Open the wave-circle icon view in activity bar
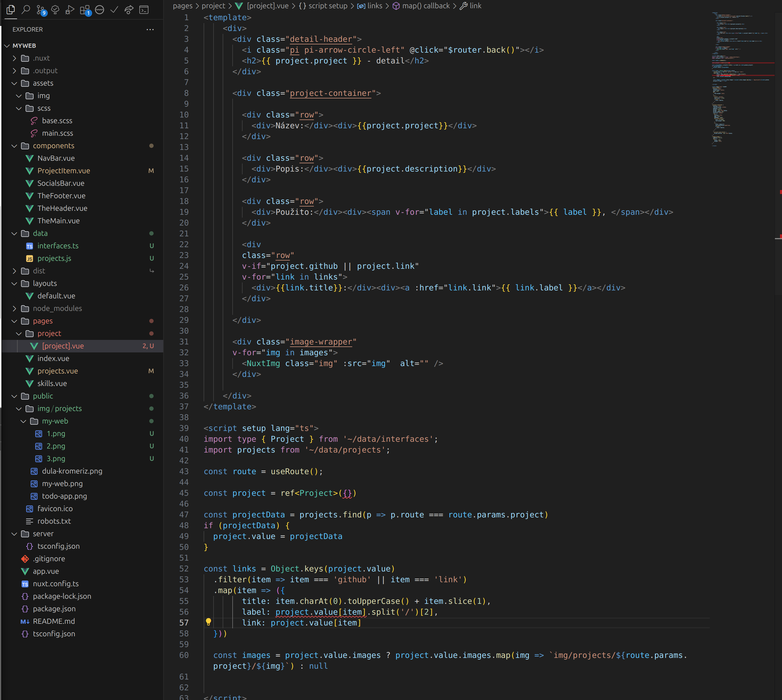The width and height of the screenshot is (782, 700). pyautogui.click(x=100, y=10)
